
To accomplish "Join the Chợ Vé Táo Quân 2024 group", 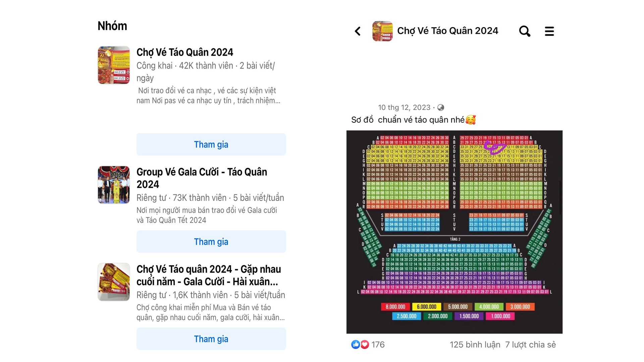I will pyautogui.click(x=211, y=144).
